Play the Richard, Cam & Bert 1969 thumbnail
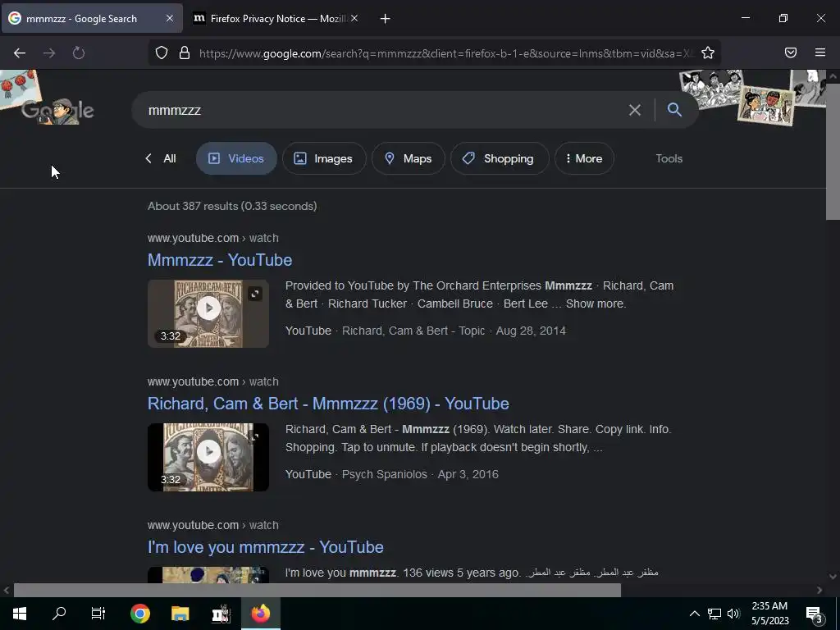 click(208, 452)
